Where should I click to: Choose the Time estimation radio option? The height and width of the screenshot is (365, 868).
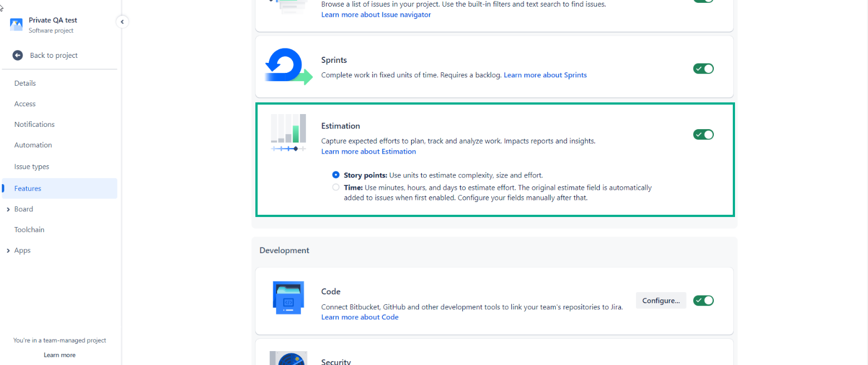click(336, 188)
